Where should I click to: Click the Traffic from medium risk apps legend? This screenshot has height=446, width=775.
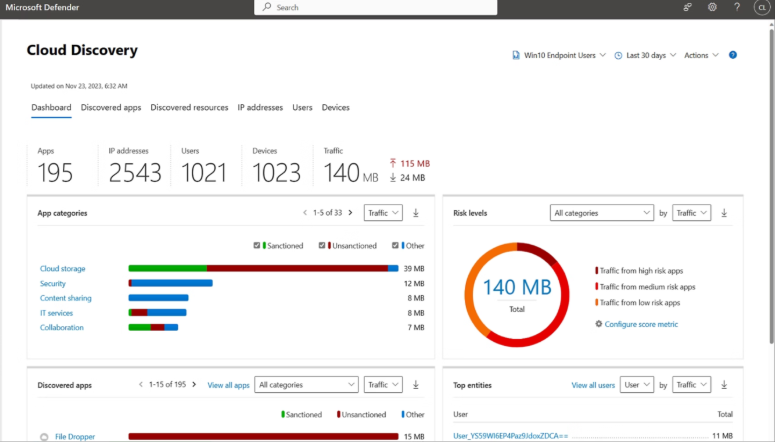(x=645, y=286)
